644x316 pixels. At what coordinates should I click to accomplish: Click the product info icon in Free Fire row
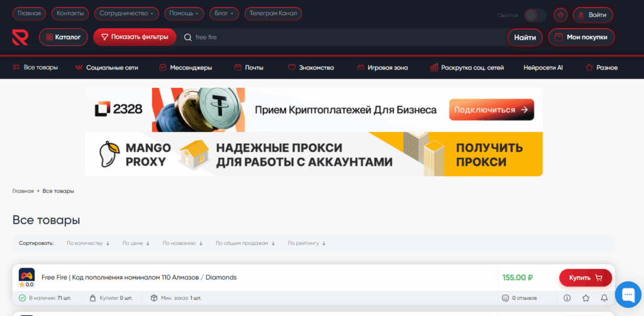(x=567, y=298)
